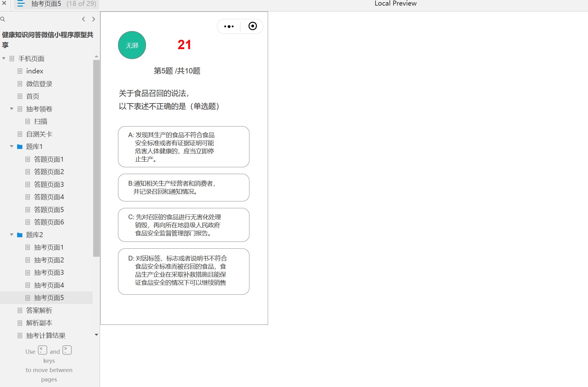588x387 pixels.
Task: Click the page icon beside 微信登录
Action: click(x=20, y=84)
